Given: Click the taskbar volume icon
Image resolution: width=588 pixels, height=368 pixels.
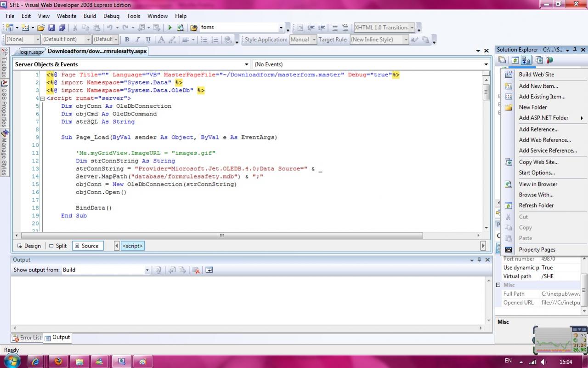Looking at the screenshot, I should click(x=544, y=362).
